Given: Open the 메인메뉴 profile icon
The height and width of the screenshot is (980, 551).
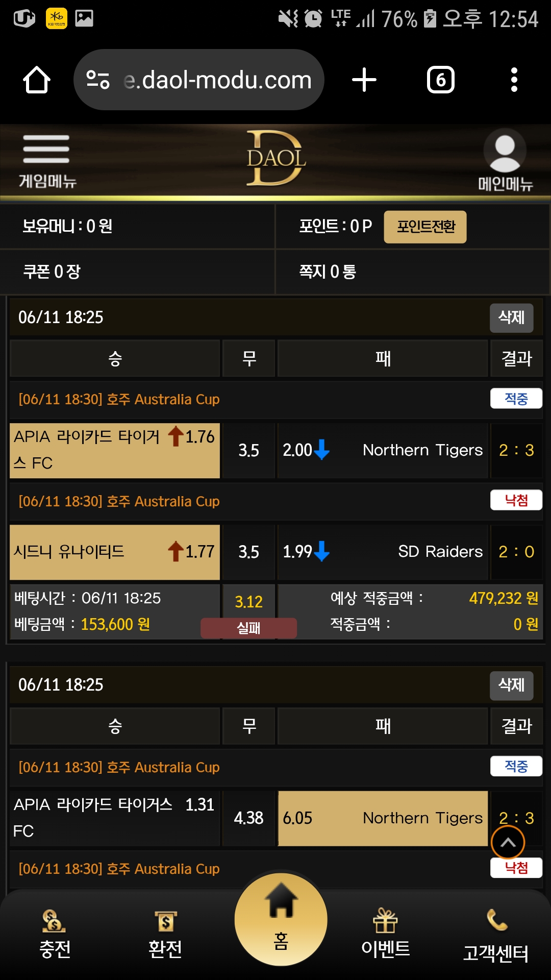Looking at the screenshot, I should [x=505, y=159].
